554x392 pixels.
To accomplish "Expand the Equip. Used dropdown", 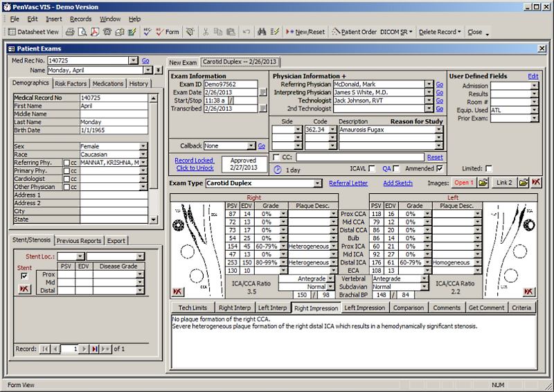I will (534, 110).
